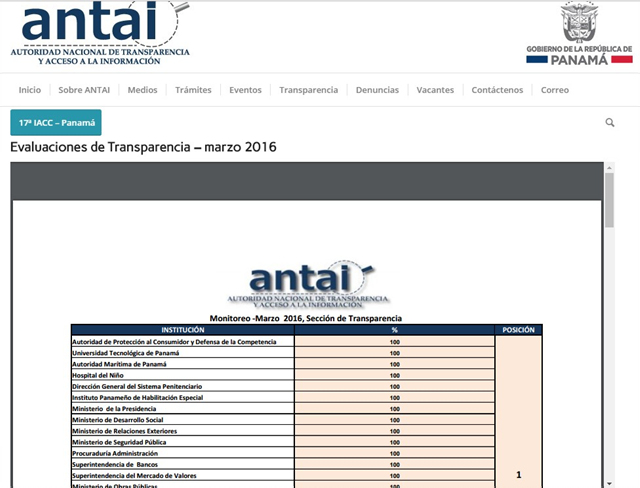Click the embedded ANTAI logo in document
This screenshot has height=488, width=640.
click(x=309, y=284)
